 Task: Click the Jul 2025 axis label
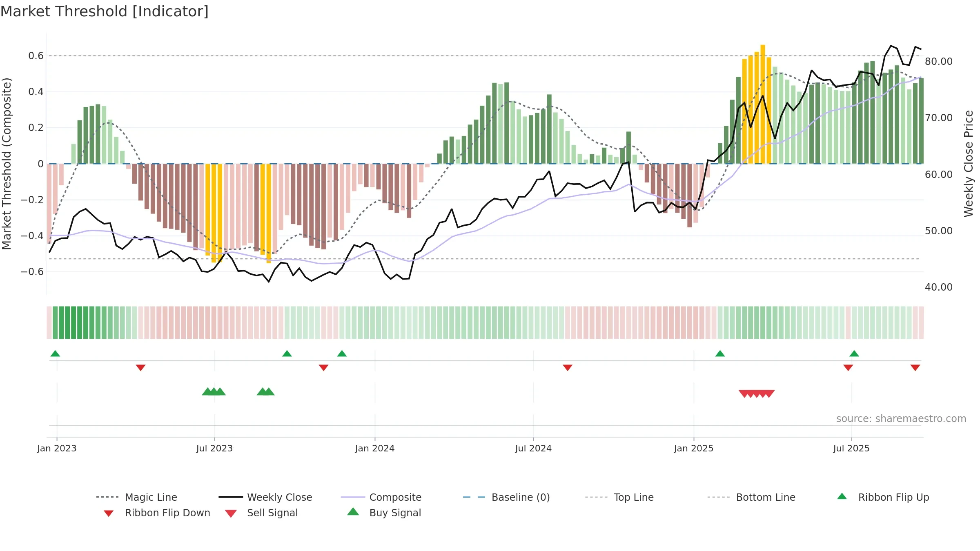851,448
